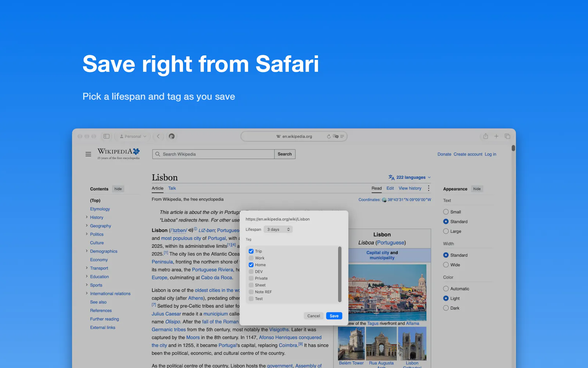Expand the History section chevron in Contents
The image size is (588, 368).
[x=87, y=217]
